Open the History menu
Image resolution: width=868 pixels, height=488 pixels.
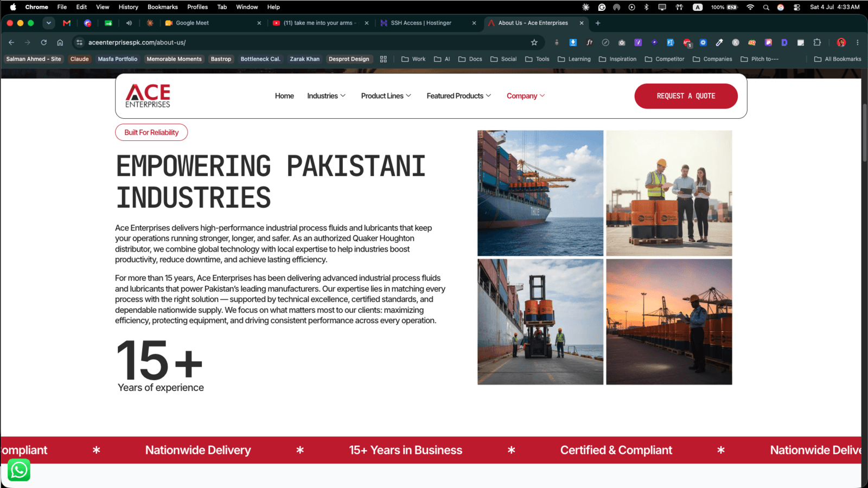pyautogui.click(x=129, y=7)
